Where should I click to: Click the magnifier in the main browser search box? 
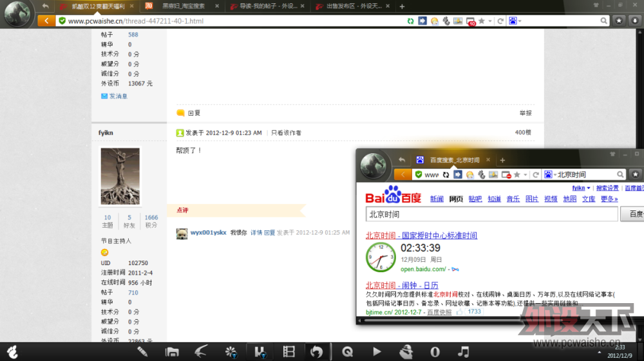point(603,21)
